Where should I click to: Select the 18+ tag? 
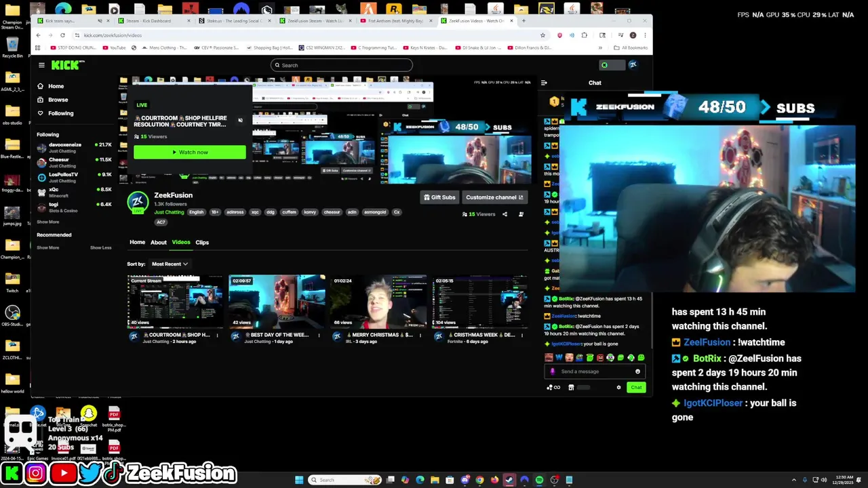pyautogui.click(x=215, y=212)
